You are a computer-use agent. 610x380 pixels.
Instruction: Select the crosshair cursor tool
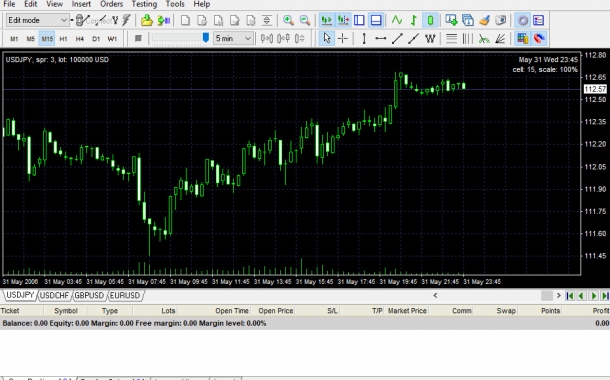coord(342,39)
